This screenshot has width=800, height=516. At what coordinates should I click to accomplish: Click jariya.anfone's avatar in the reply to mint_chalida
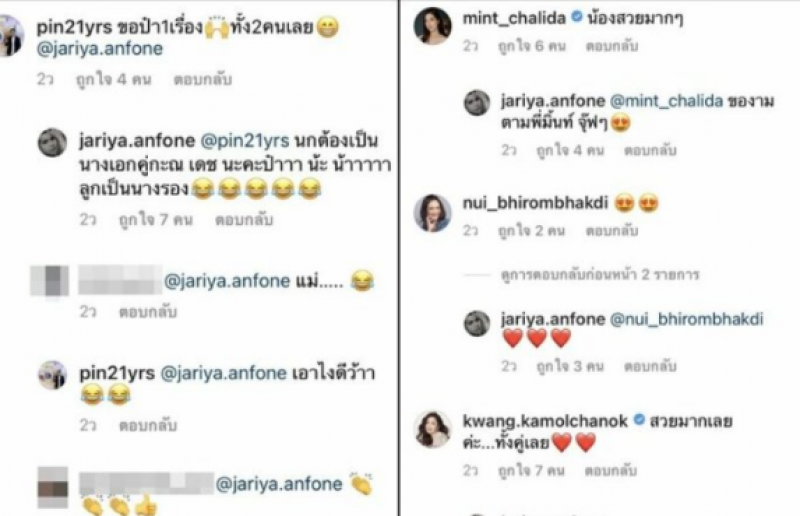477,103
